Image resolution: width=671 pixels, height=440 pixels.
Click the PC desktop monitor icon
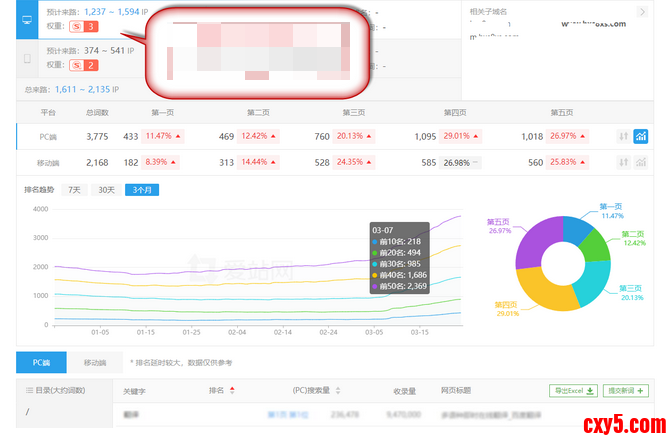(26, 19)
